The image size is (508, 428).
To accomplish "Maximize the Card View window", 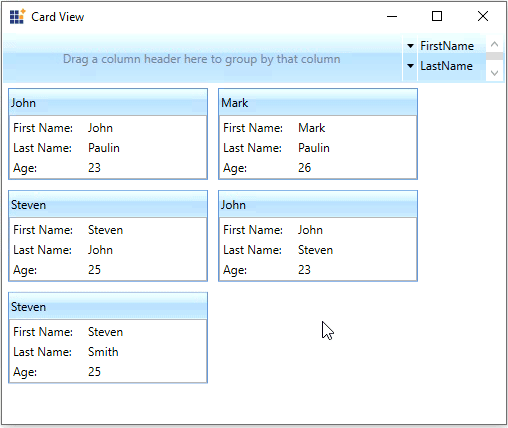I will pyautogui.click(x=437, y=16).
